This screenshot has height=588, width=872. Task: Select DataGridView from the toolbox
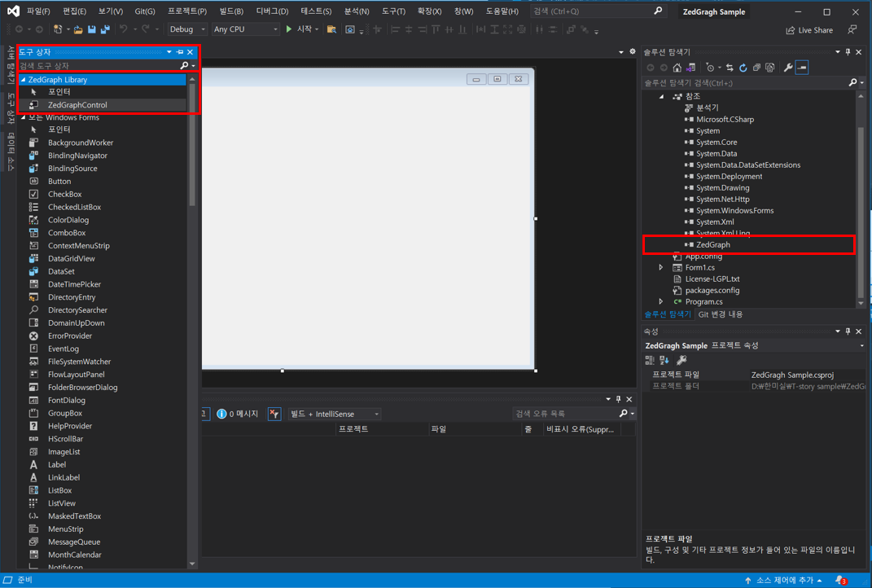(x=71, y=259)
